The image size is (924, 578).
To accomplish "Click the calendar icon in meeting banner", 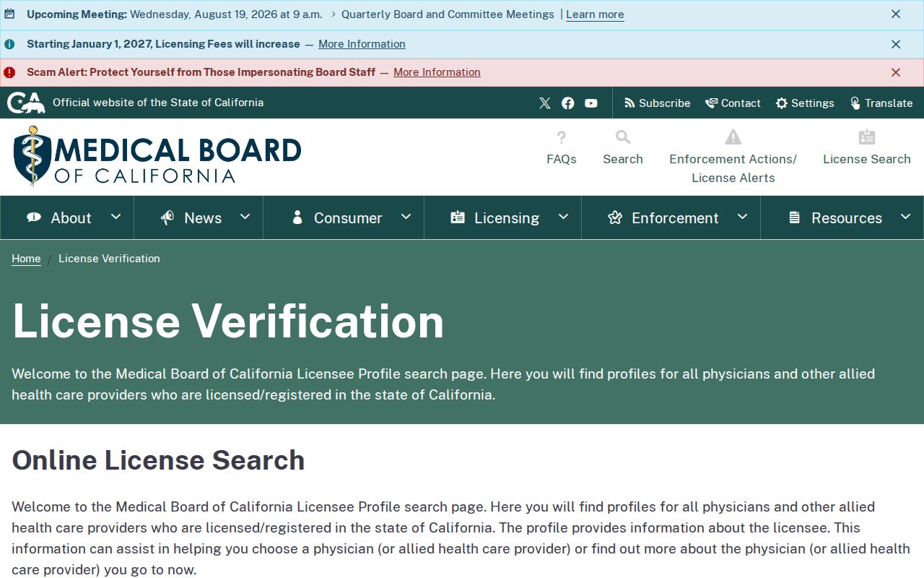I will pyautogui.click(x=9, y=14).
